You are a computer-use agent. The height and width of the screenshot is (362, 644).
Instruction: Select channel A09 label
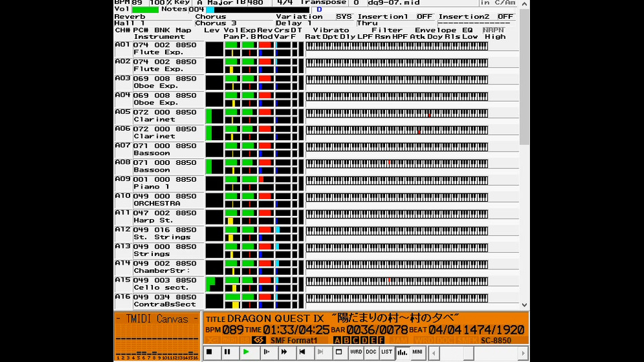click(x=123, y=179)
